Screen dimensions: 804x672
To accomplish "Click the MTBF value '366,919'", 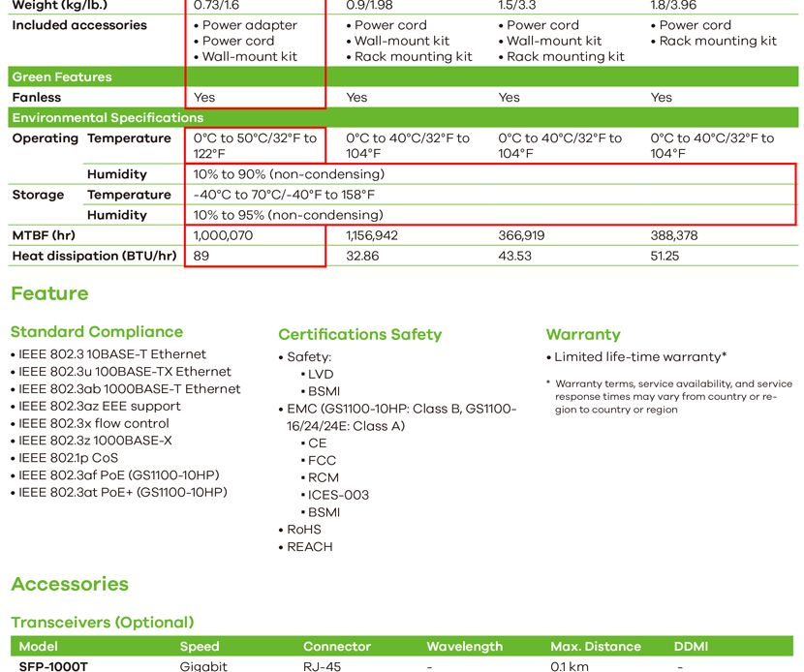I will [521, 236].
